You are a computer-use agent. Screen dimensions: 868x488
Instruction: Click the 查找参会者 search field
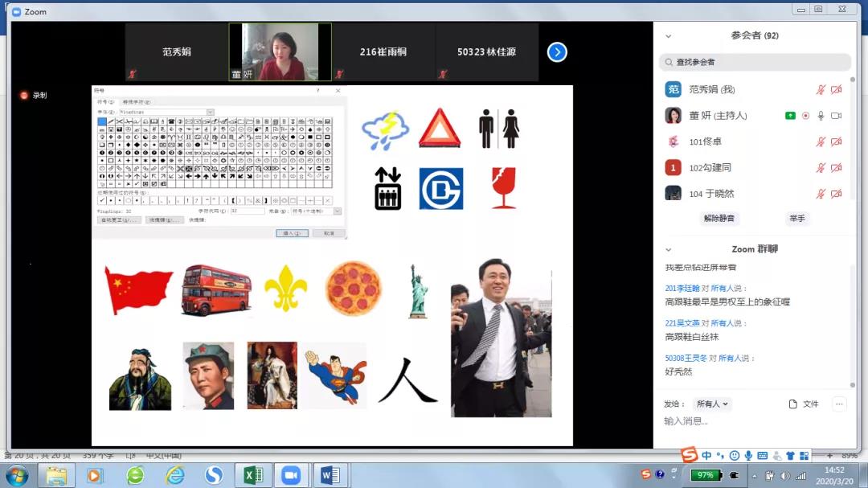pyautogui.click(x=754, y=62)
